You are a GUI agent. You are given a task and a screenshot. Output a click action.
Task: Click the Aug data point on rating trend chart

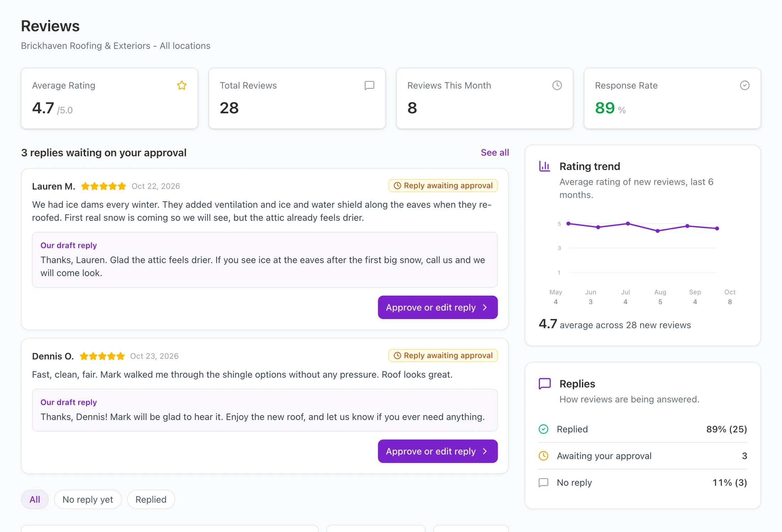658,231
